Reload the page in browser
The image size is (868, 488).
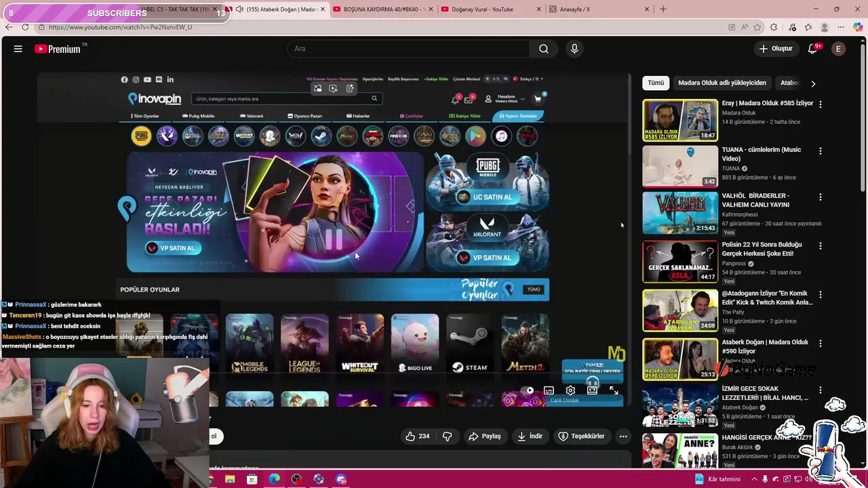coord(25,27)
